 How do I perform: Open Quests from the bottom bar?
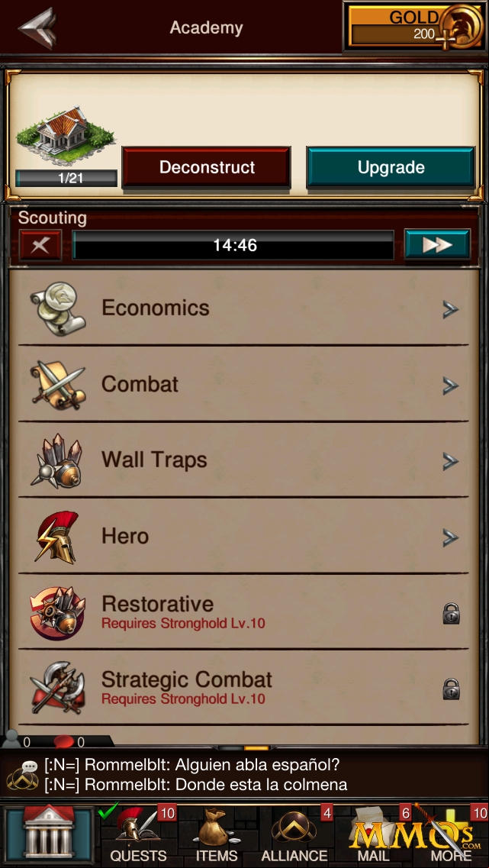(138, 834)
